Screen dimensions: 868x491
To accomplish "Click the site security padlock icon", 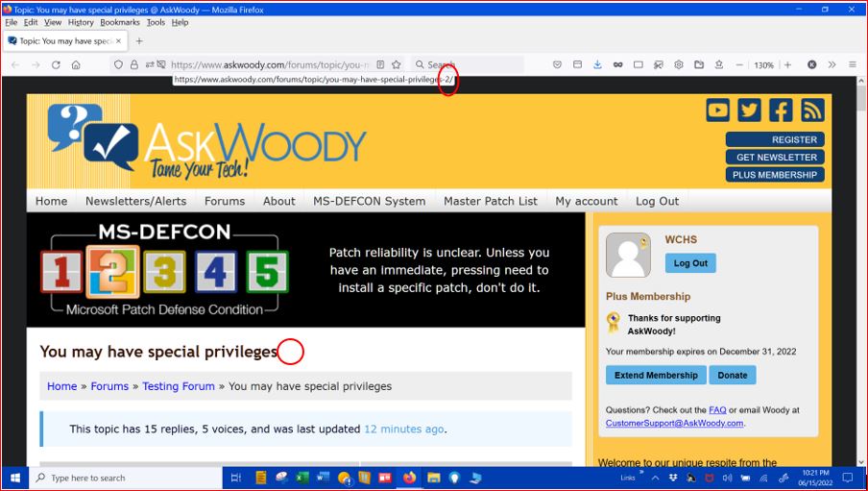I will (x=134, y=64).
